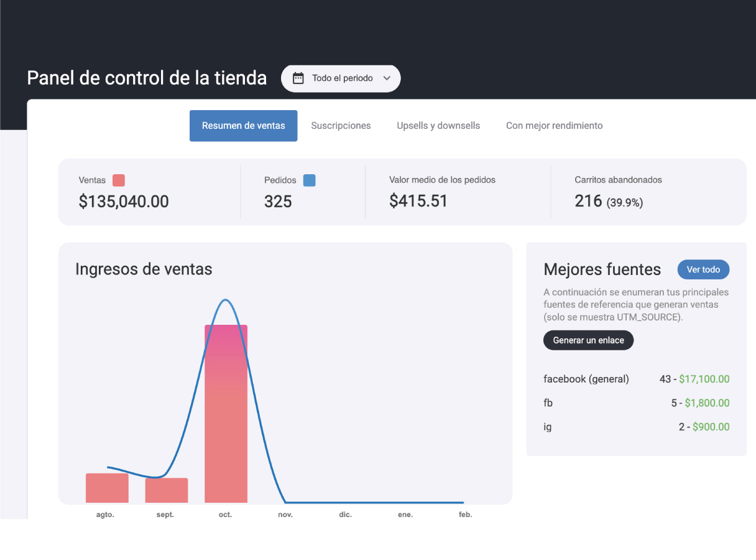Viewport: 756px width, 560px height.
Task: Click the $135,040.00 Ventas total
Action: (x=124, y=201)
